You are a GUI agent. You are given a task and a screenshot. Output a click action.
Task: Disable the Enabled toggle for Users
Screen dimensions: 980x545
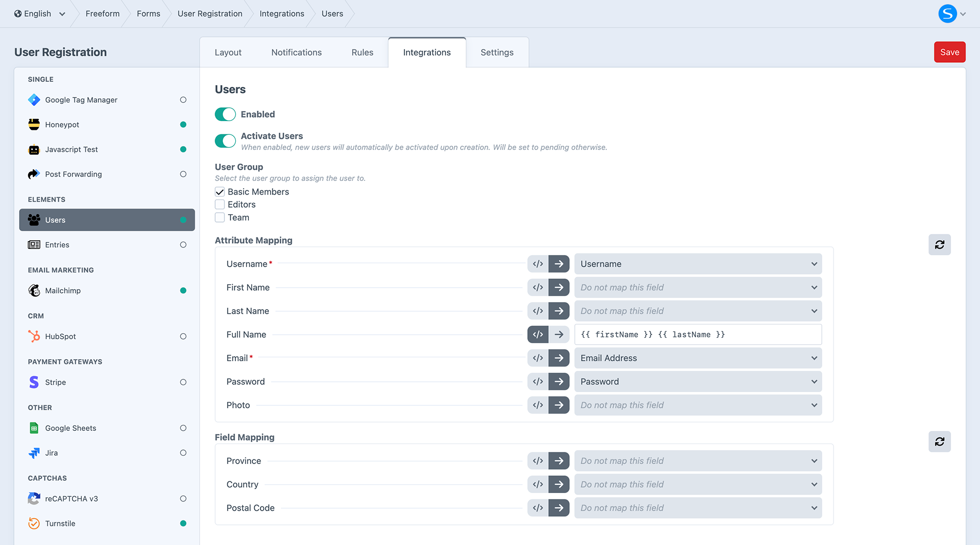point(225,114)
